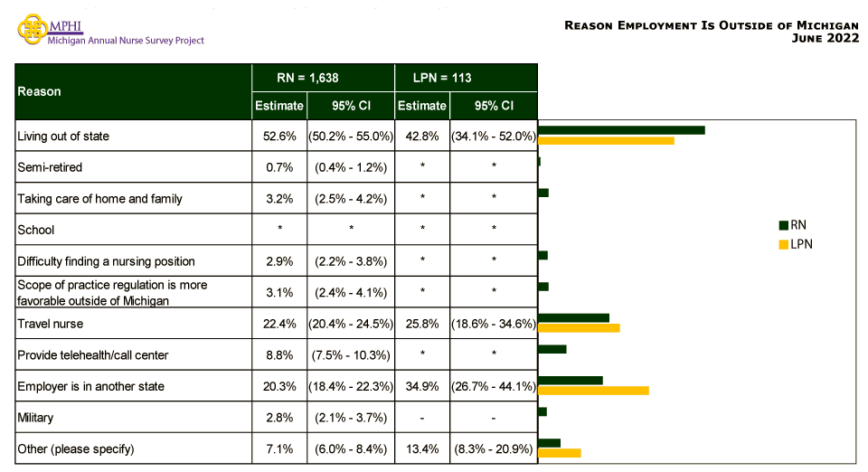
Task: Click the 22.4% RN estimate cell
Action: [279, 324]
